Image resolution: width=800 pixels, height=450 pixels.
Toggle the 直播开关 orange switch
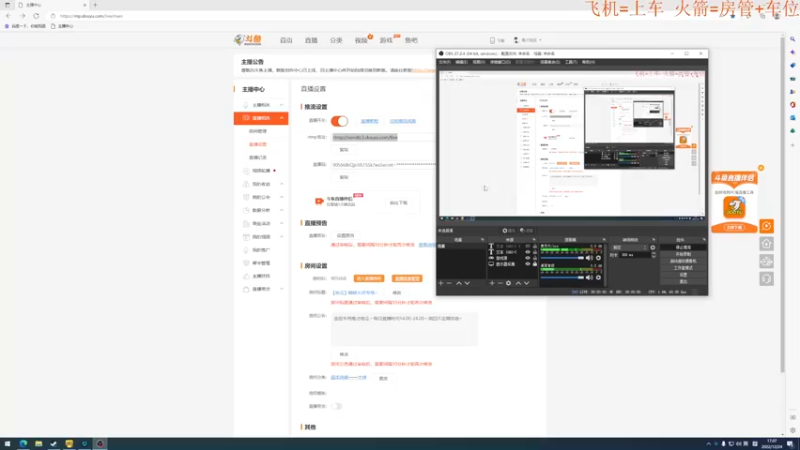pos(339,121)
